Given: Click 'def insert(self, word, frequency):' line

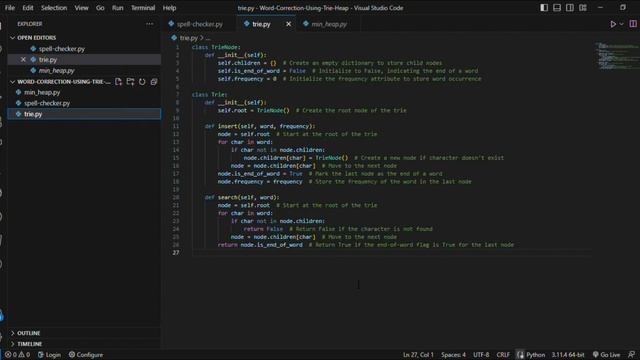Looking at the screenshot, I should (260, 126).
